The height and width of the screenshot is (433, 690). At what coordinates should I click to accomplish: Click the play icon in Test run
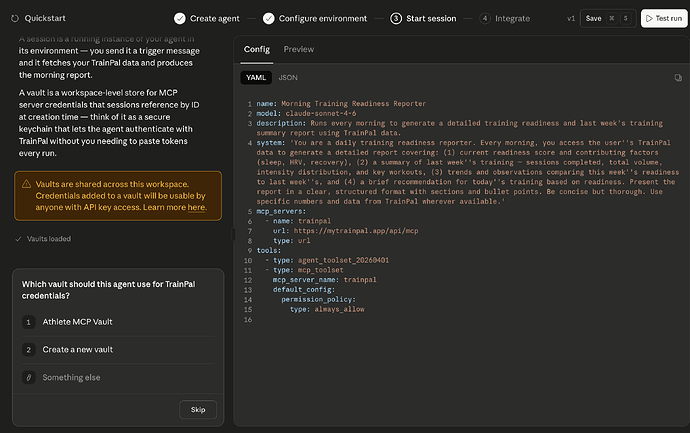[x=649, y=18]
